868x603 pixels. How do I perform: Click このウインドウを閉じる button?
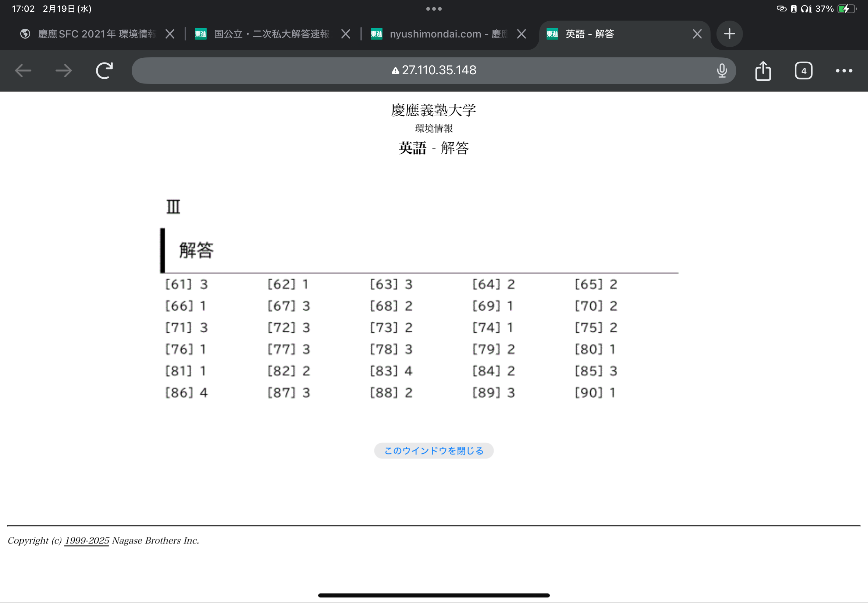[434, 450]
